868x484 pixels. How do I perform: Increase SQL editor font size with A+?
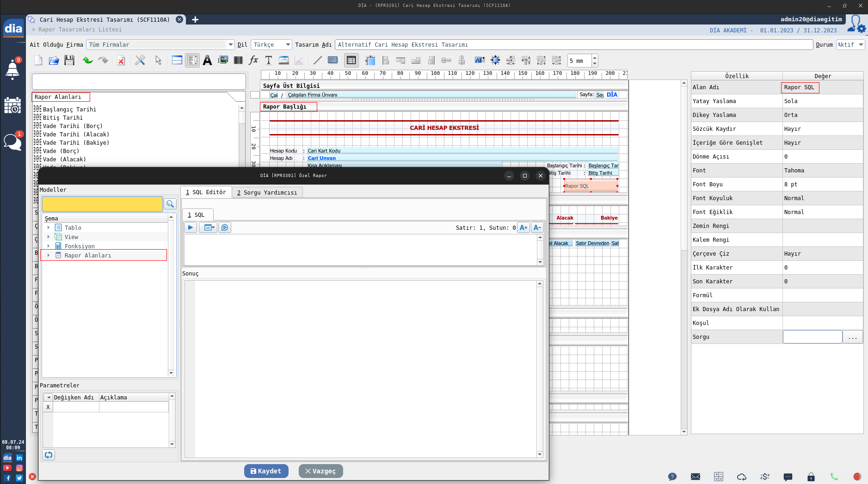tap(523, 227)
